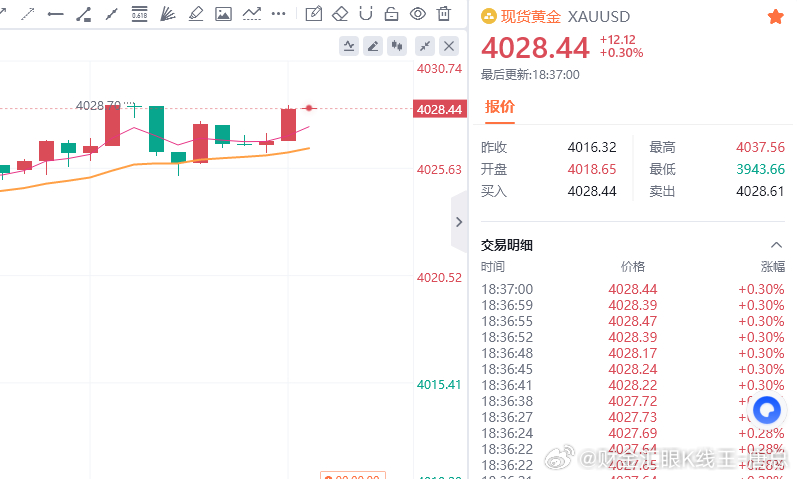797x479 pixels.
Task: Toggle the drawing lock icon
Action: (391, 14)
